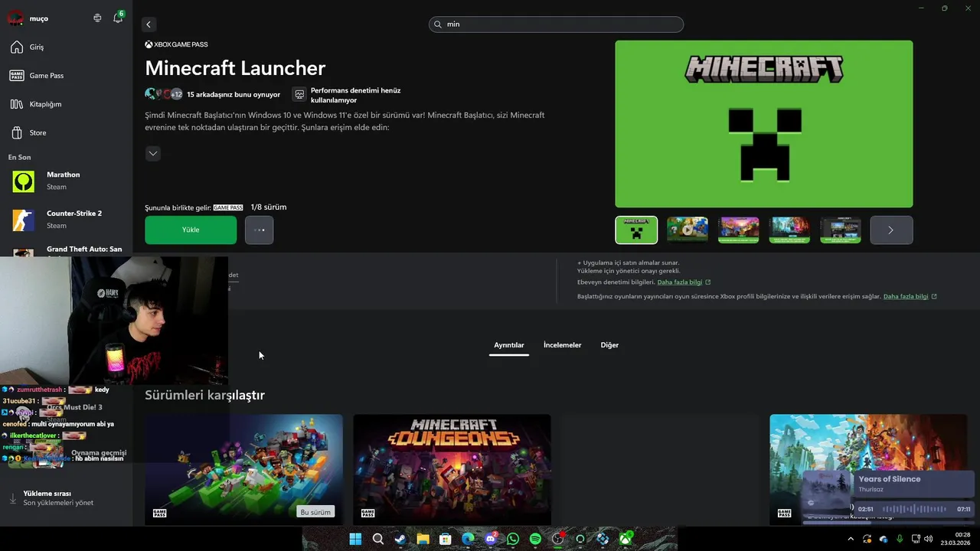Open Minecraft Dungeons edition card

click(x=452, y=470)
